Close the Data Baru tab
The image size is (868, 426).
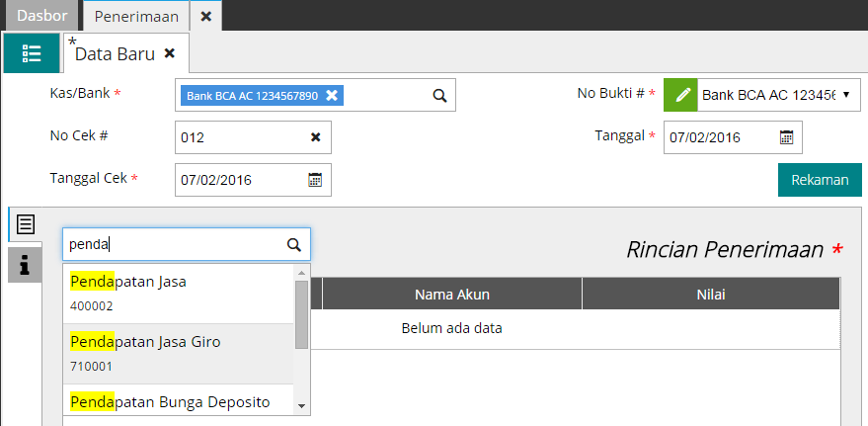point(170,53)
